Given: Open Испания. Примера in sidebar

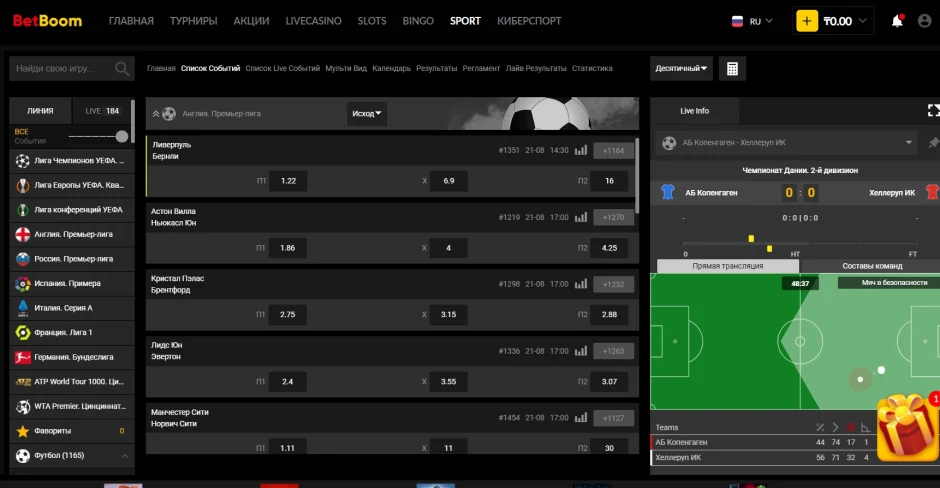Looking at the screenshot, I should click(72, 284).
